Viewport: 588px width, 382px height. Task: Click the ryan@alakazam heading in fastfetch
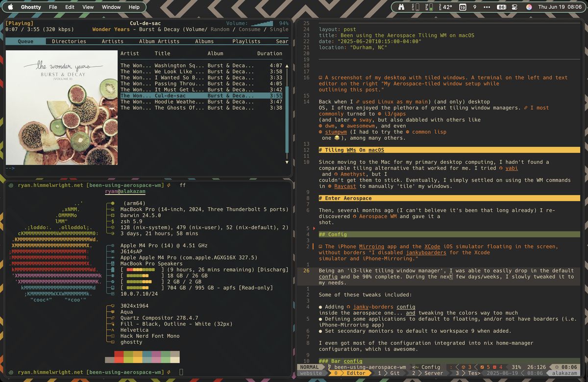[x=125, y=192]
